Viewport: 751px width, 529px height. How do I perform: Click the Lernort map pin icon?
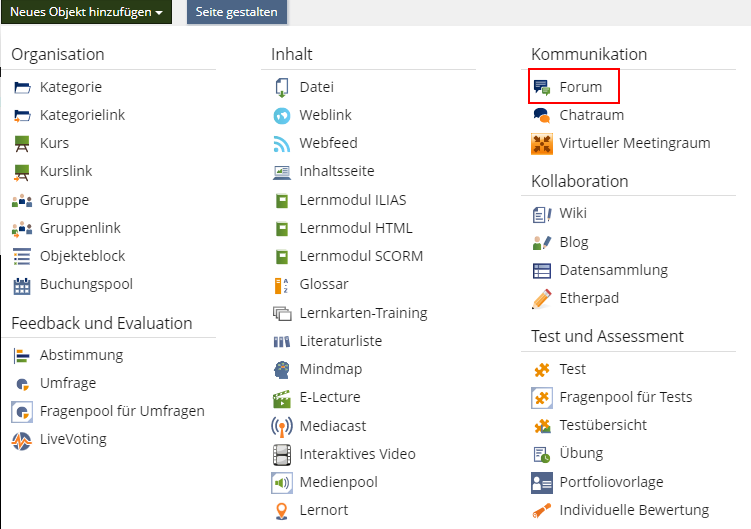(281, 510)
